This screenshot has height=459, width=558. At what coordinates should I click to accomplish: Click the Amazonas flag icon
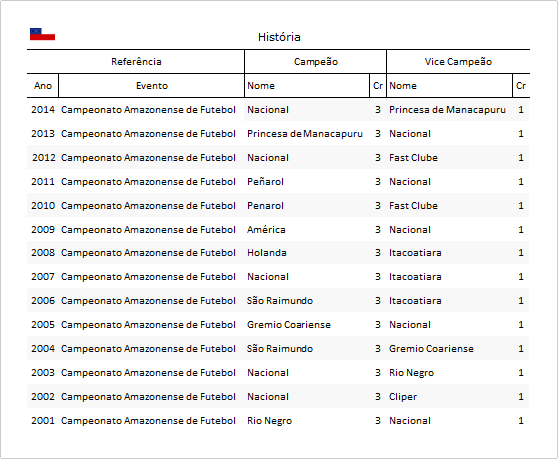click(42, 34)
